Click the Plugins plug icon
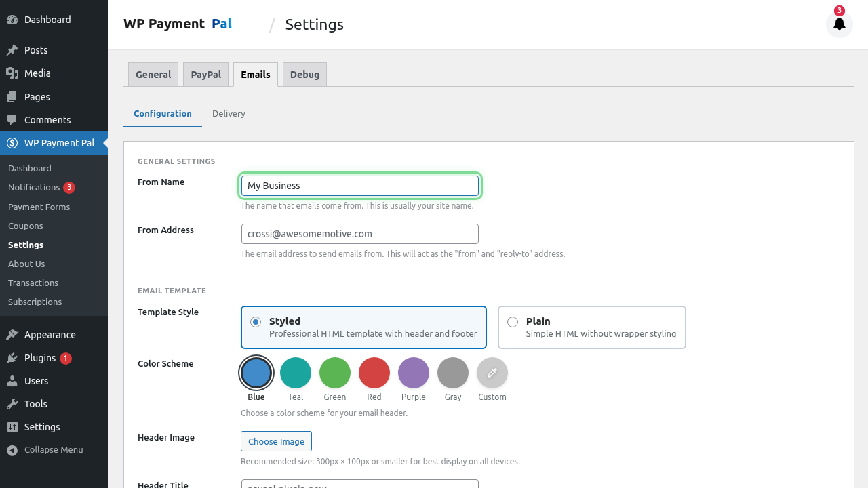This screenshot has height=488, width=868. click(x=12, y=358)
